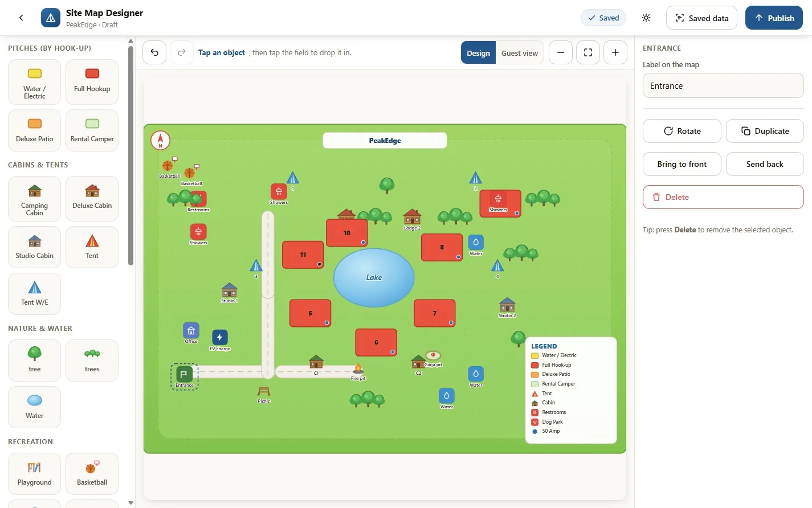Select the Office building on map
The height and width of the screenshot is (508, 812).
coord(191,333)
